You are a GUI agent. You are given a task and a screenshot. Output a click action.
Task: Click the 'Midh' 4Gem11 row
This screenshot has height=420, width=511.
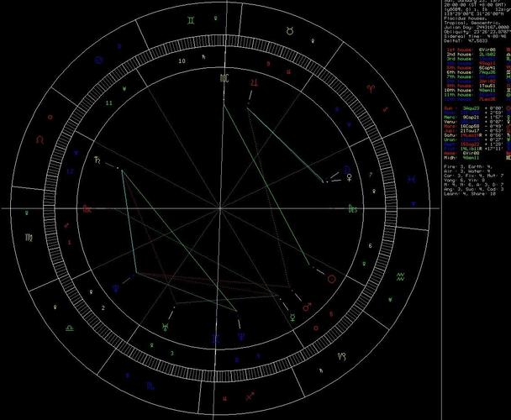click(461, 158)
